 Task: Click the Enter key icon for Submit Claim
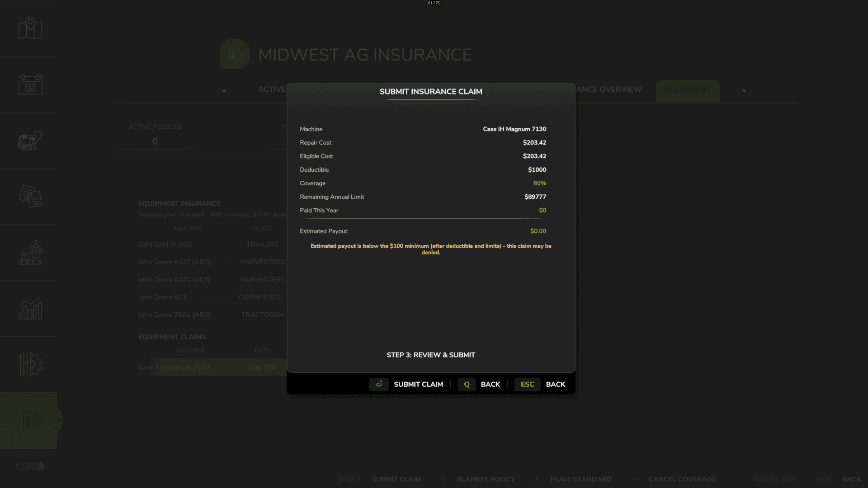coord(379,384)
